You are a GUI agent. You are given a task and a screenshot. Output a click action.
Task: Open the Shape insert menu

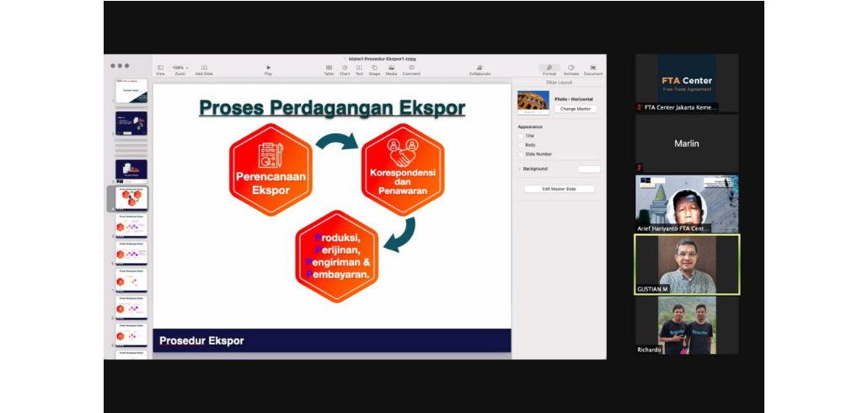pyautogui.click(x=374, y=68)
